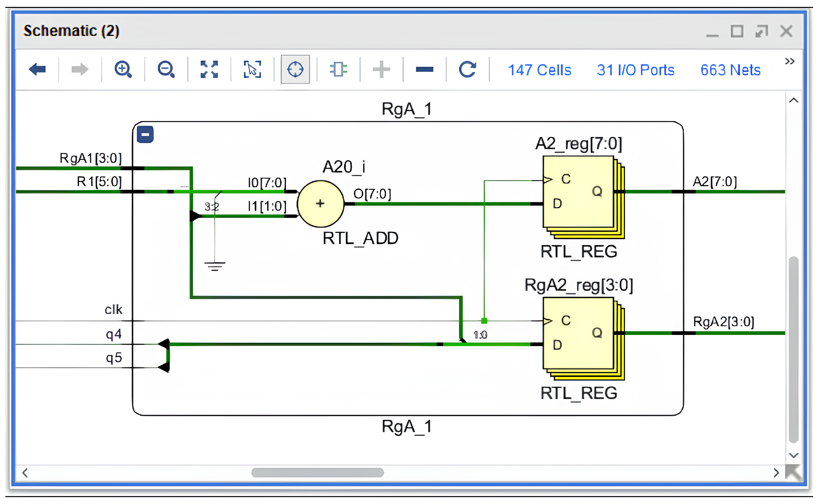821x504 pixels.
Task: Click the back arrow navigation icon
Action: tap(37, 69)
